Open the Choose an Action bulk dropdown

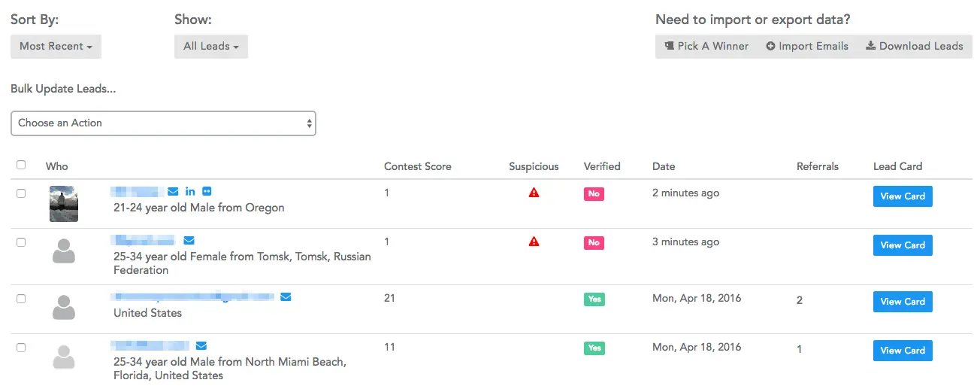[163, 123]
